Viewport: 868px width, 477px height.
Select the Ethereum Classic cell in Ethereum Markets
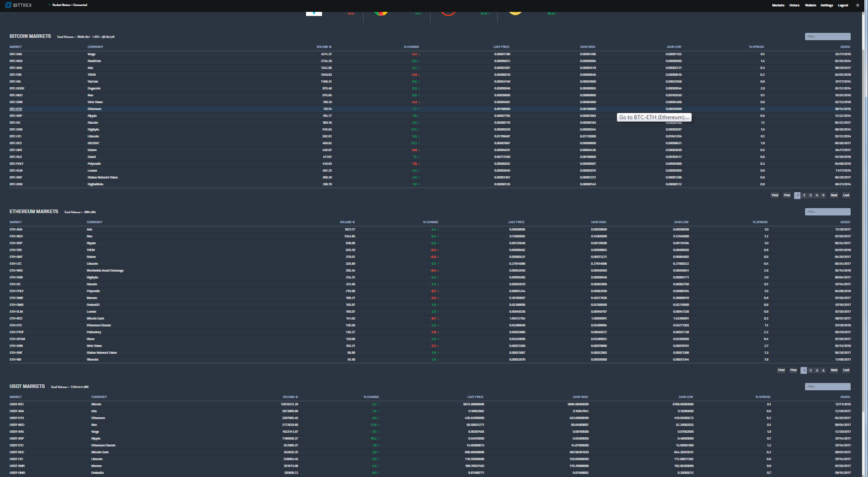[99, 325]
